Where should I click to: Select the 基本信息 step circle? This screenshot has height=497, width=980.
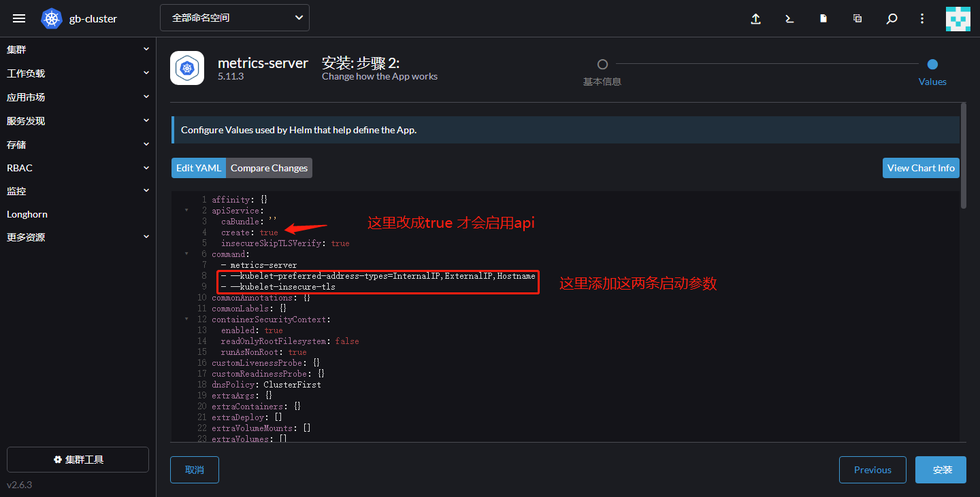602,65
